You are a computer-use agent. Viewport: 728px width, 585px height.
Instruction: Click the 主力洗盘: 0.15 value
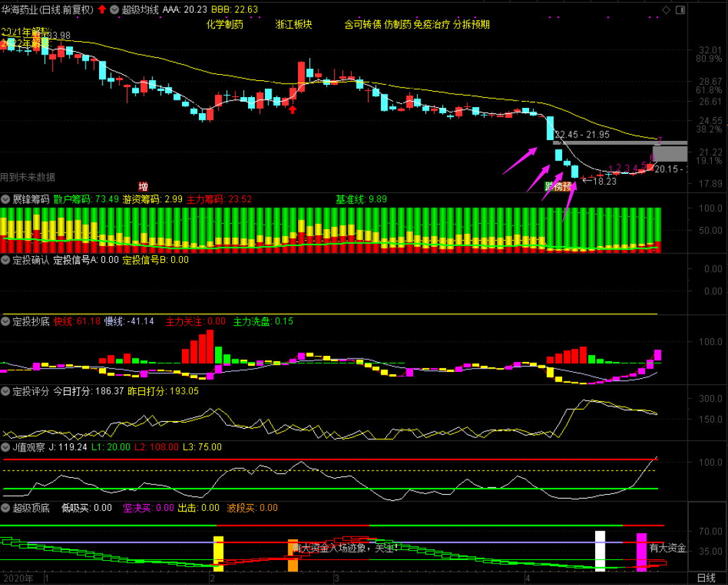tap(264, 321)
